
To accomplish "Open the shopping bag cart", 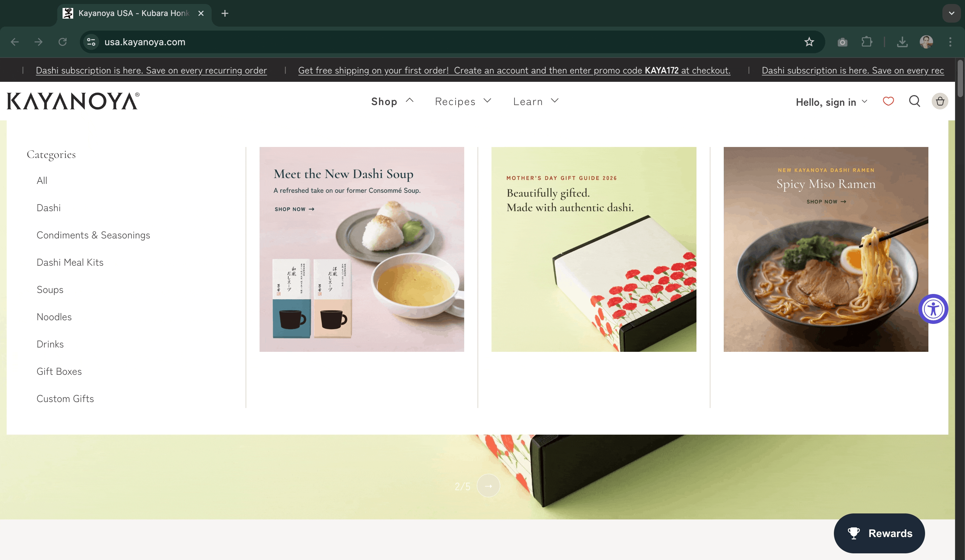I will click(940, 101).
